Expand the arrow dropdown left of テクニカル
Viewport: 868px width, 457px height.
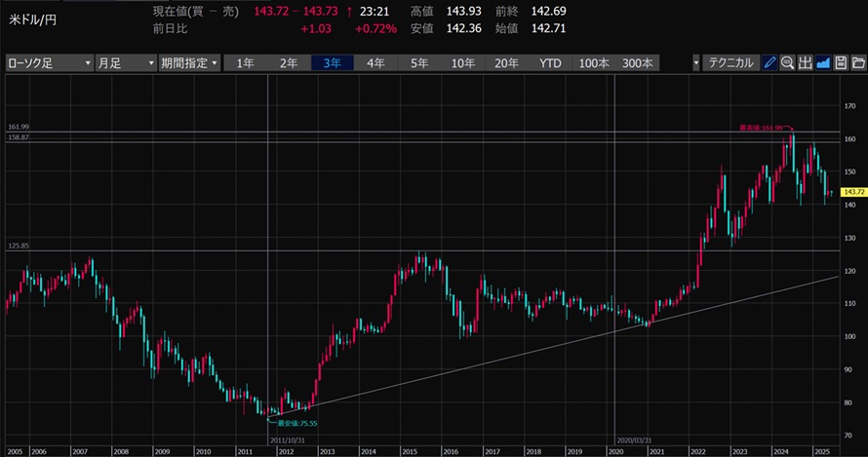(695, 63)
